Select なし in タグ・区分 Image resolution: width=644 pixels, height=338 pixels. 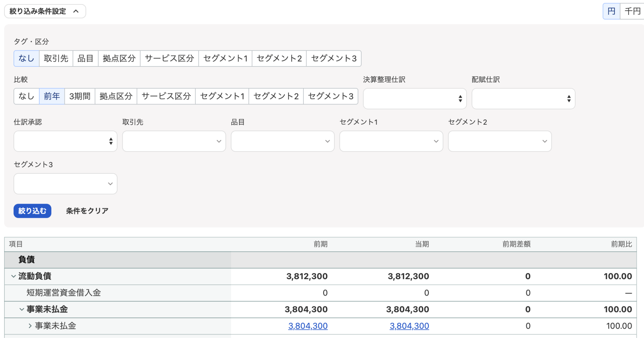pyautogui.click(x=26, y=58)
